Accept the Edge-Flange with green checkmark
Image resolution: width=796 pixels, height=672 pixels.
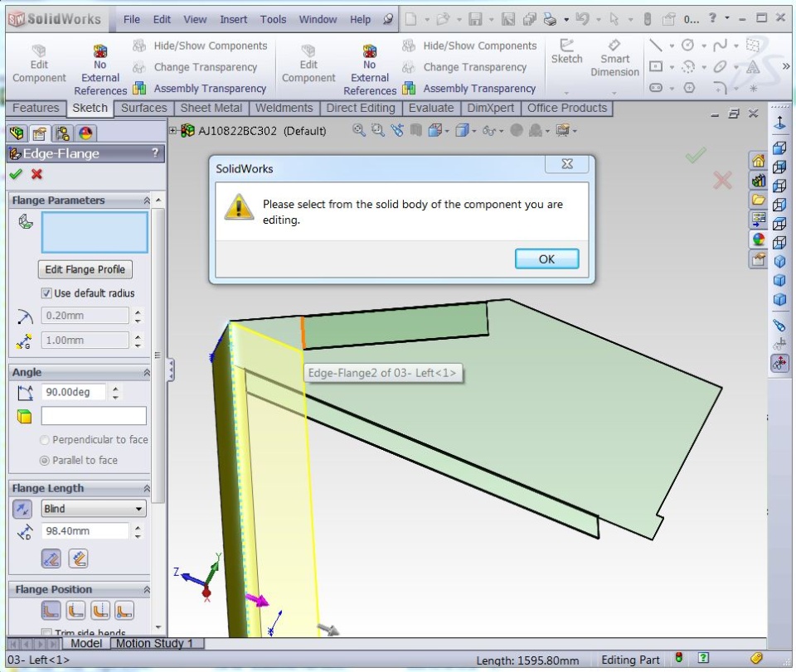[16, 175]
